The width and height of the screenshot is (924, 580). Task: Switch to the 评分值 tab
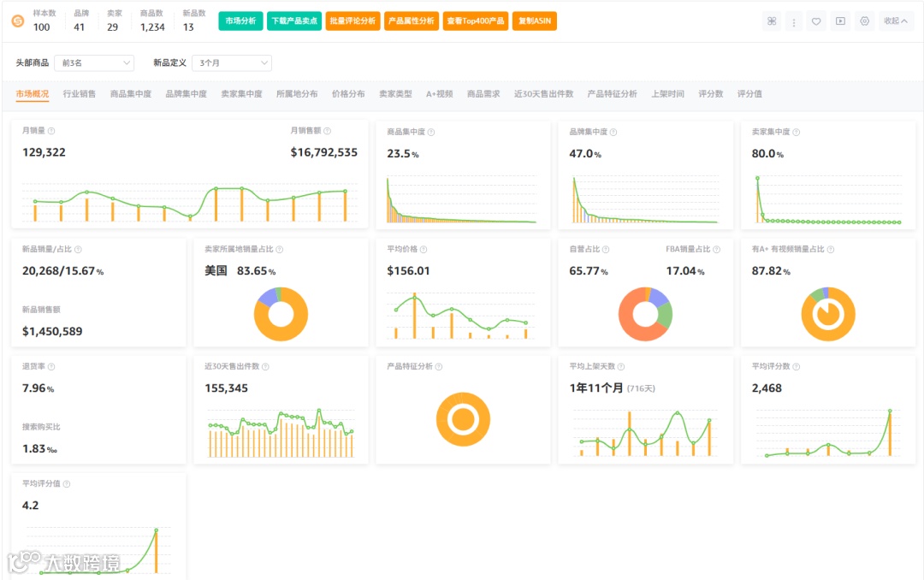click(749, 94)
